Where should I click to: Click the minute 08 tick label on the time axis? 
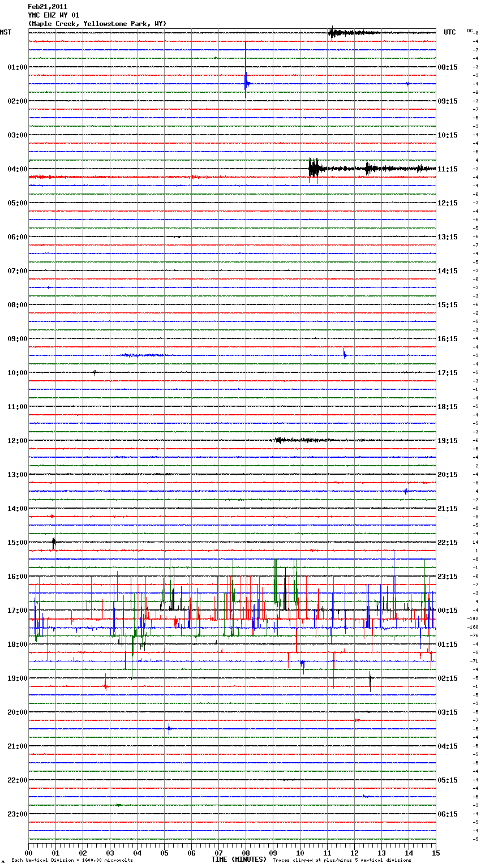pyautogui.click(x=246, y=853)
